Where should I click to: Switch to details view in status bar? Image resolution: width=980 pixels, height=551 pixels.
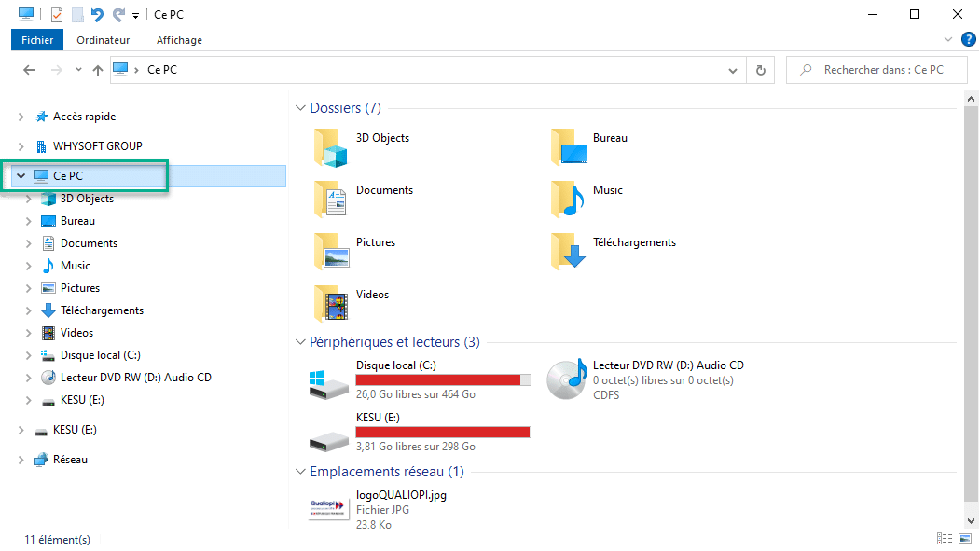pyautogui.click(x=945, y=539)
